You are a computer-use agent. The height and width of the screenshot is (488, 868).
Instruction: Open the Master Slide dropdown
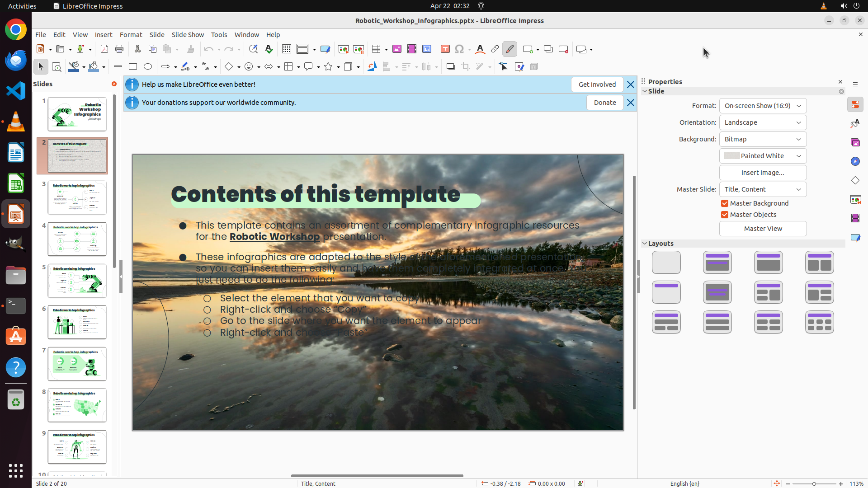[x=763, y=189]
